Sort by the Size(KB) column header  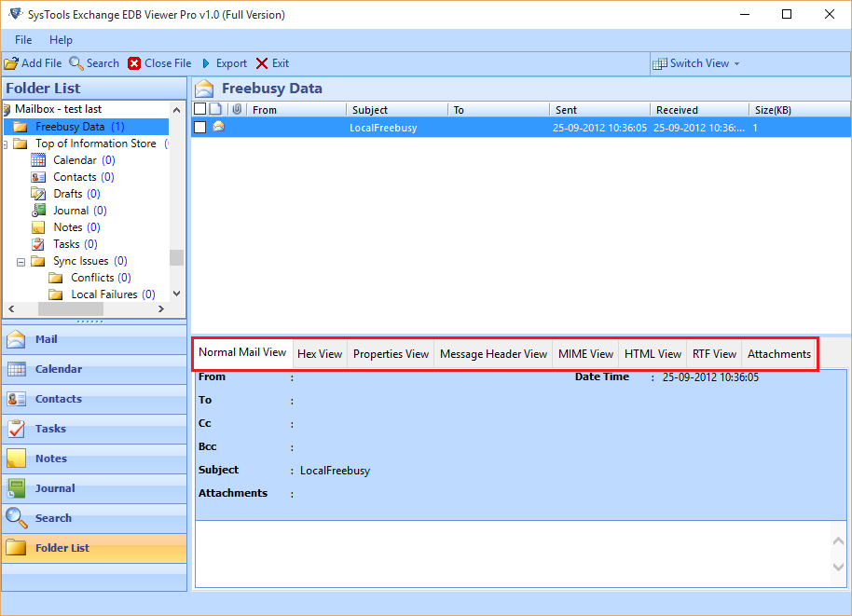point(800,110)
